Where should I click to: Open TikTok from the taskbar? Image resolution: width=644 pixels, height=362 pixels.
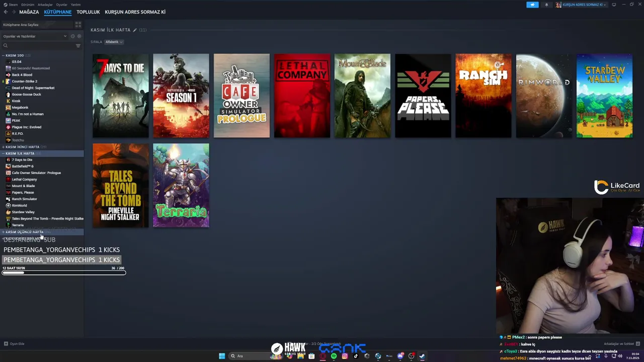356,356
